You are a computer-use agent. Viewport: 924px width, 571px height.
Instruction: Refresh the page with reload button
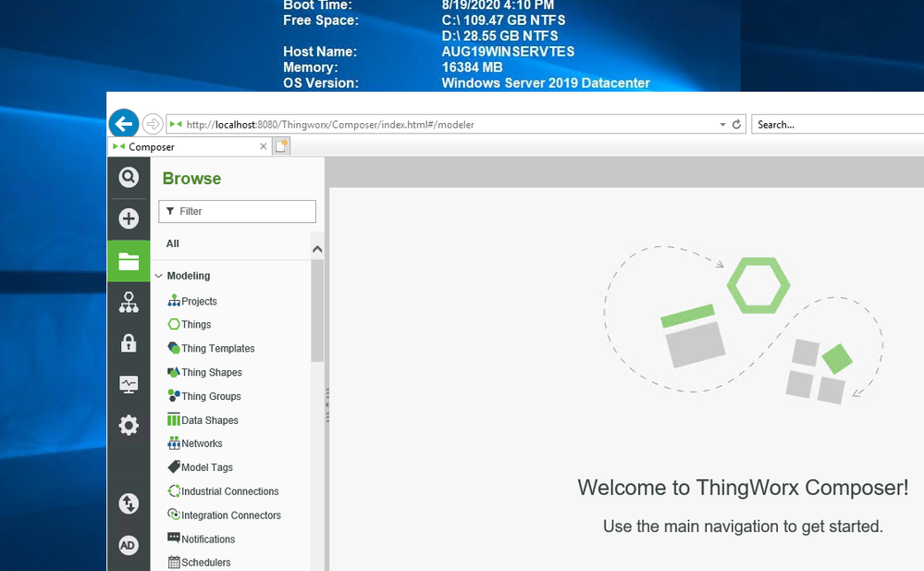(737, 124)
